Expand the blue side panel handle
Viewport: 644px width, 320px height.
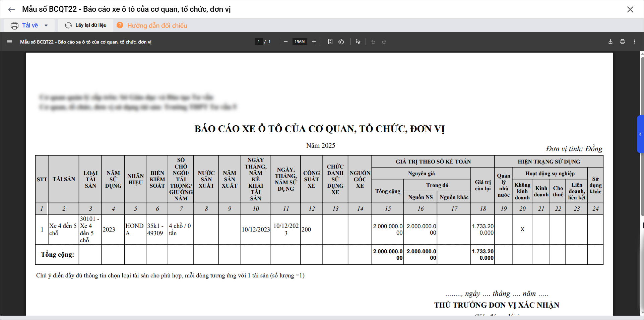[640, 134]
